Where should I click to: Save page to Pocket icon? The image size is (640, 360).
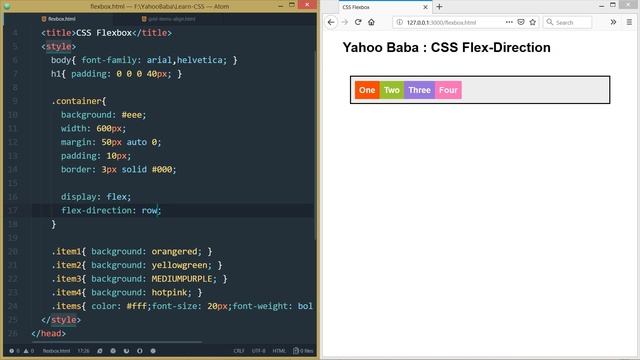coord(521,22)
